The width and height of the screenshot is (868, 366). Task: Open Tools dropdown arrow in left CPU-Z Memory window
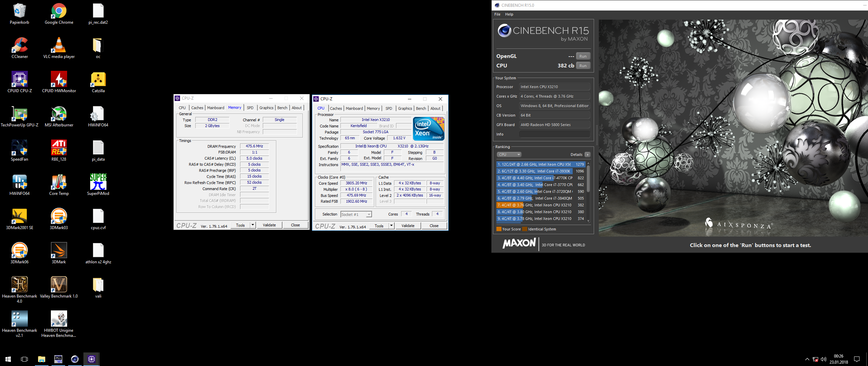pos(253,225)
